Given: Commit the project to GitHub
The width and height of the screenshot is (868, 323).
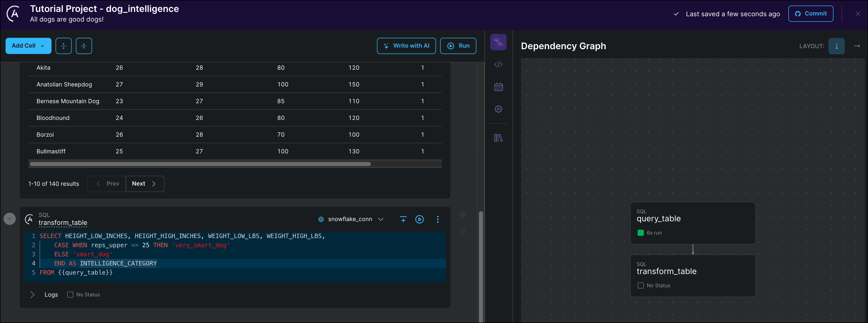Looking at the screenshot, I should click(x=811, y=13).
